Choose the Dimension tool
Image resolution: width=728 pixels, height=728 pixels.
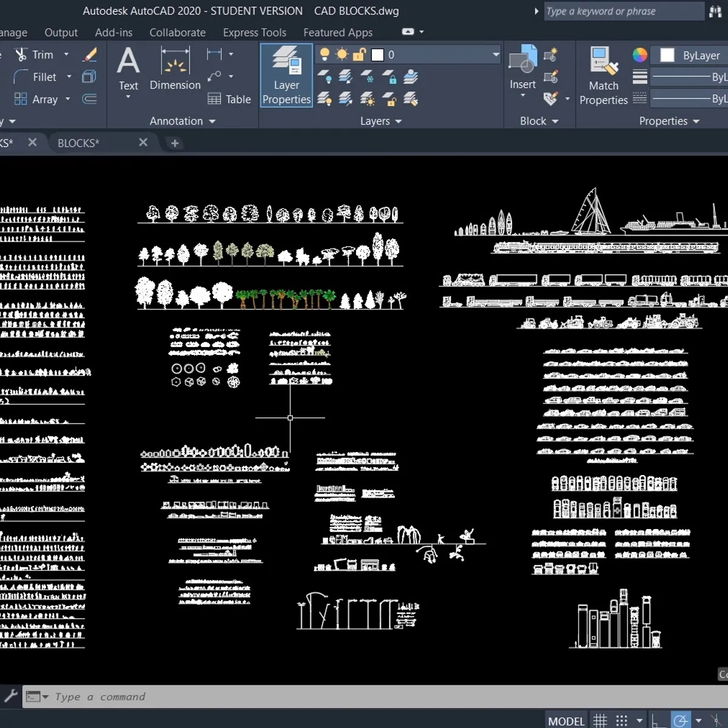tap(175, 69)
